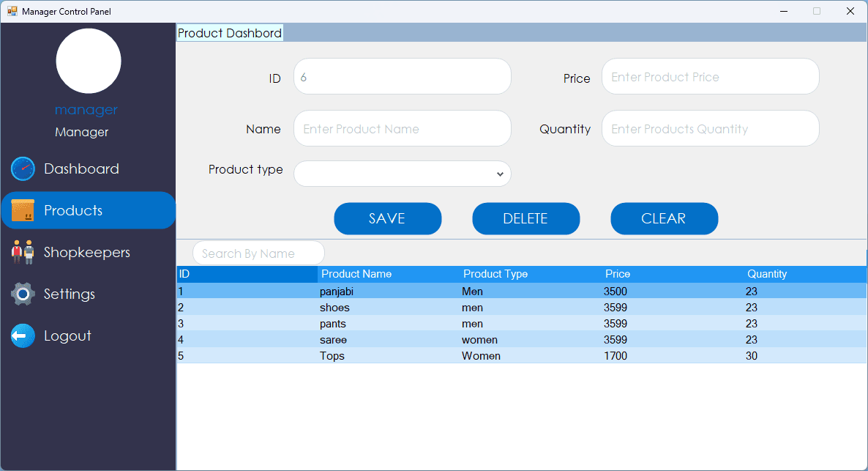The width and height of the screenshot is (868, 471).
Task: Go to the Settings menu label
Action: (x=70, y=294)
